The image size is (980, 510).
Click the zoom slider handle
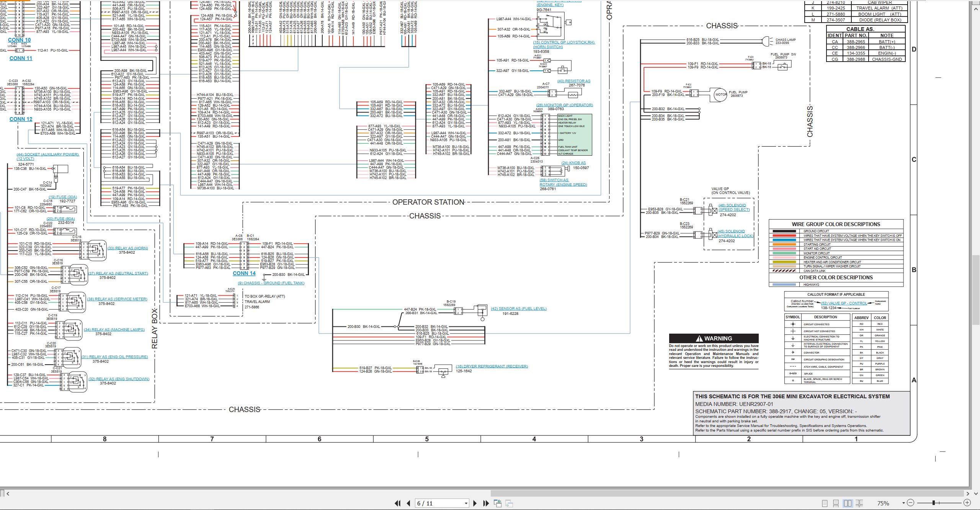(x=934, y=503)
